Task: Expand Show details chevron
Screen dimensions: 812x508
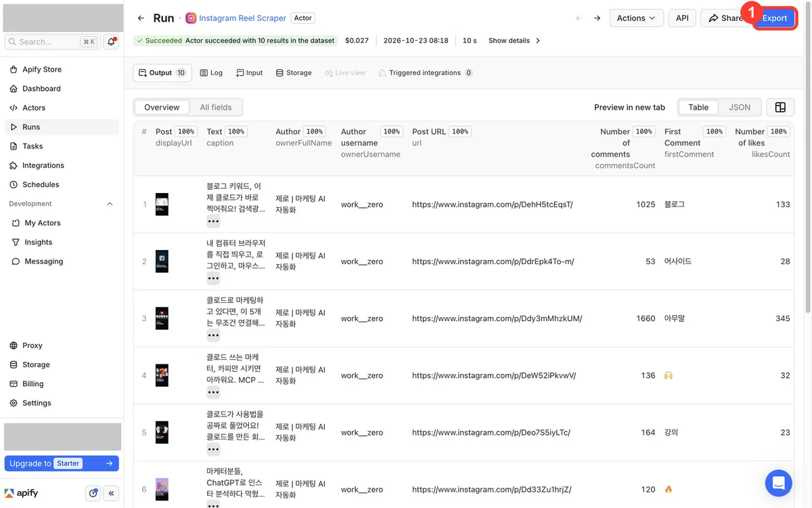Action: 538,41
